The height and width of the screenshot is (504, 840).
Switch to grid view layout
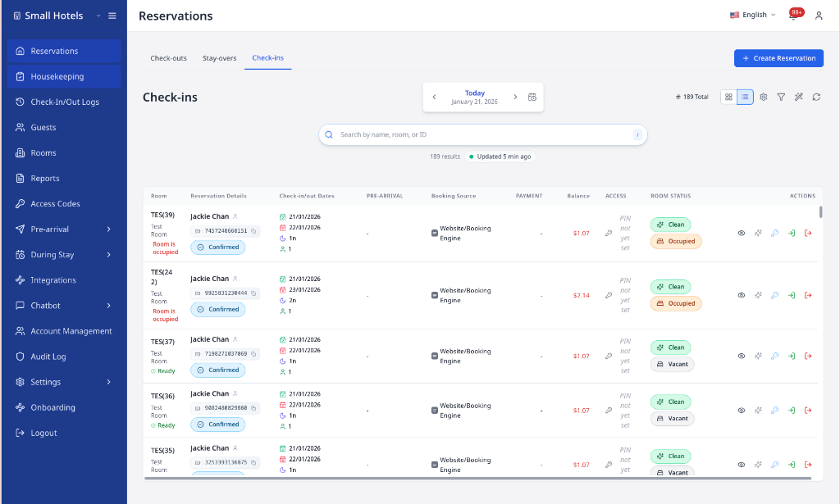click(x=728, y=96)
